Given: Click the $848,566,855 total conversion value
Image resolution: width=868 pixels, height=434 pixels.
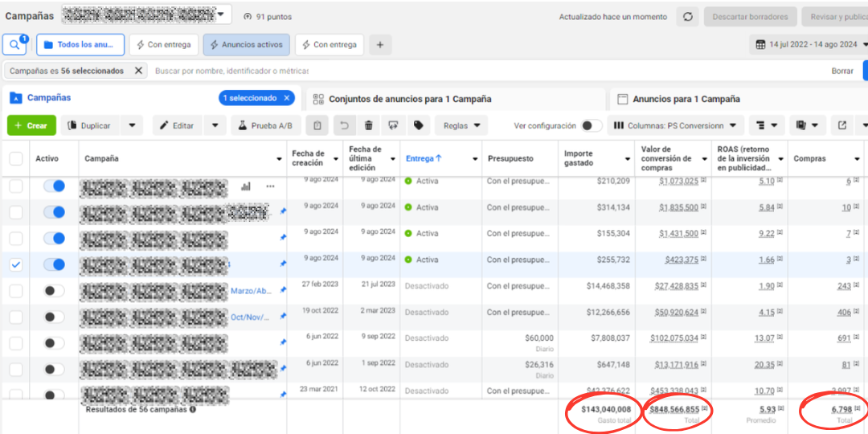Looking at the screenshot, I should click(x=675, y=409).
